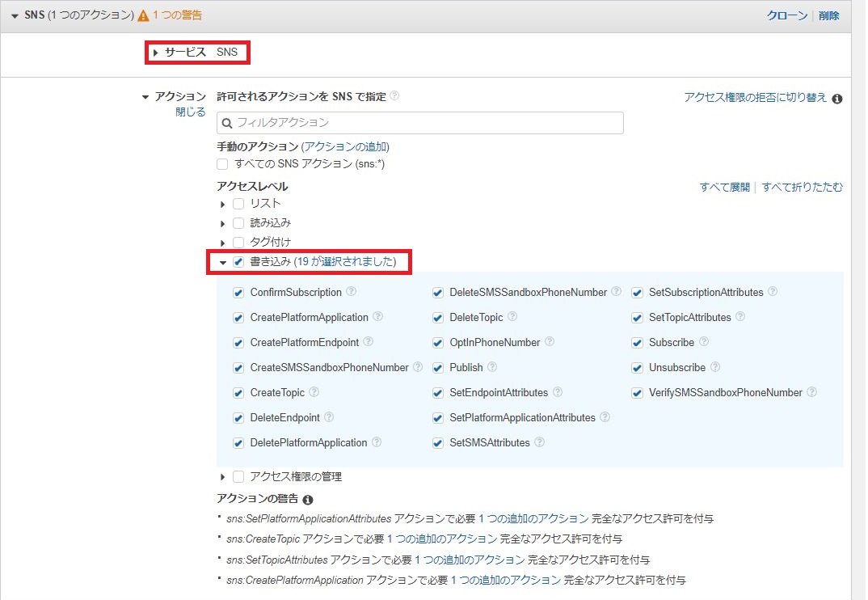The width and height of the screenshot is (868, 600).
Task: Click the クローン link
Action: [x=787, y=15]
